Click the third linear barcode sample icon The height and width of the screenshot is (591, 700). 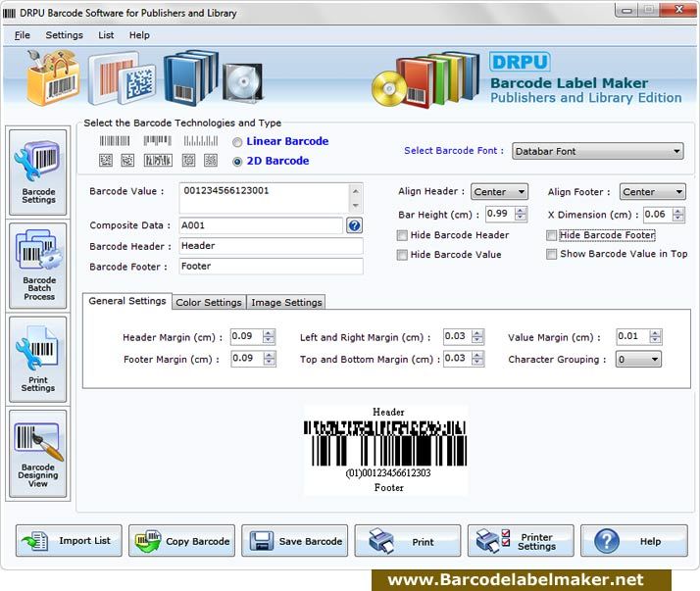tap(201, 141)
